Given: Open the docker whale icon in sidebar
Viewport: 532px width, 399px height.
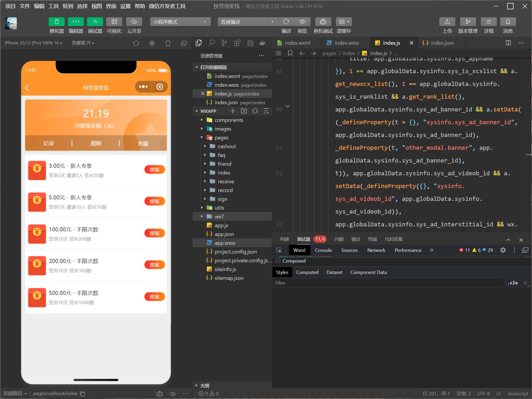Looking at the screenshot, I should coord(263,43).
